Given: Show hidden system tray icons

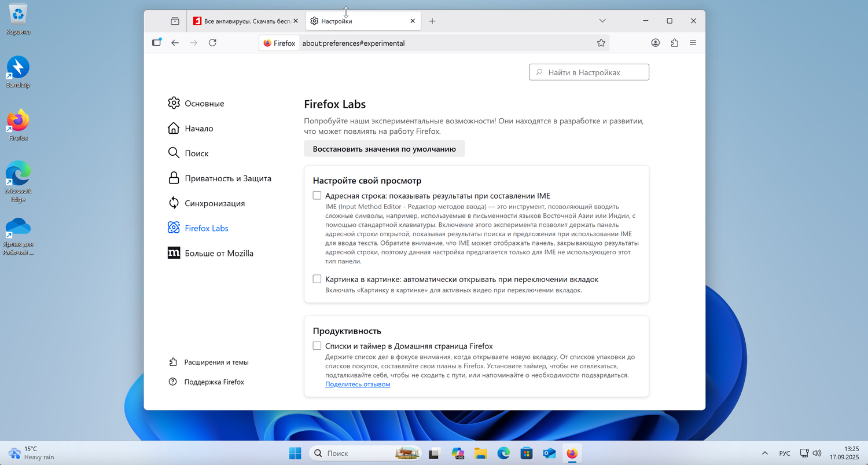Looking at the screenshot, I should click(765, 453).
